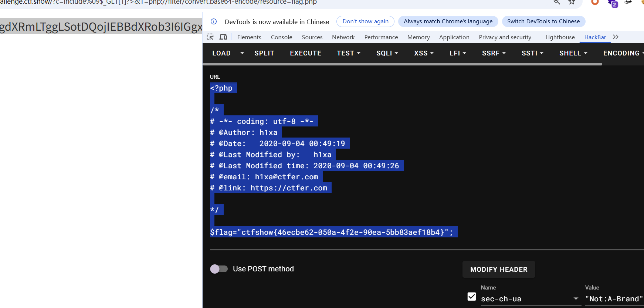Image resolution: width=644 pixels, height=308 pixels.
Task: Switch to the Console tab
Action: point(281,37)
